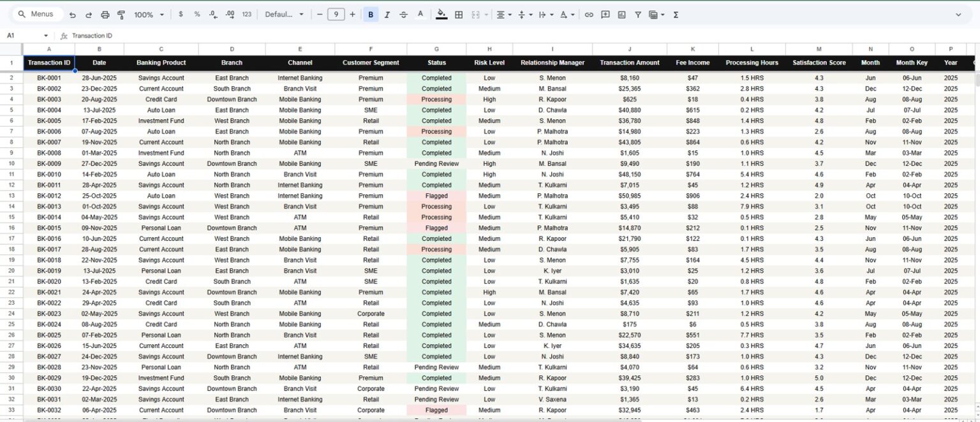The height and width of the screenshot is (422, 980).
Task: Decrease font size with minus button
Action: pyautogui.click(x=320, y=15)
